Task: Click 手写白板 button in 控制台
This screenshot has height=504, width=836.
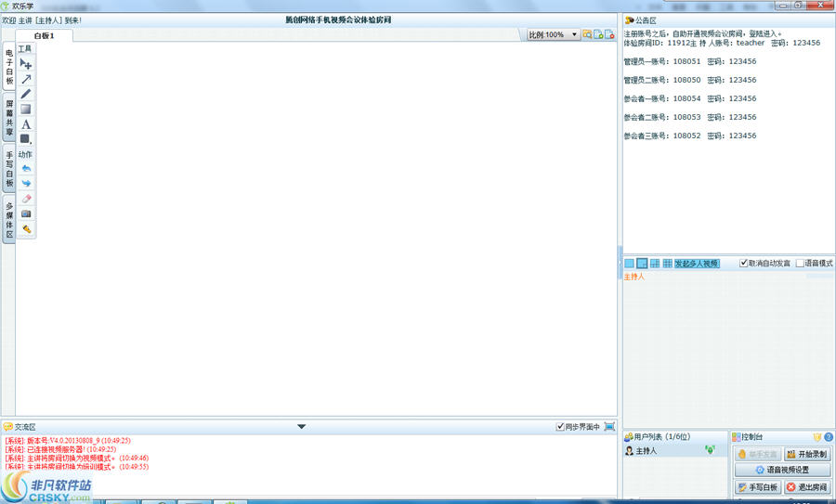Action: tap(758, 487)
